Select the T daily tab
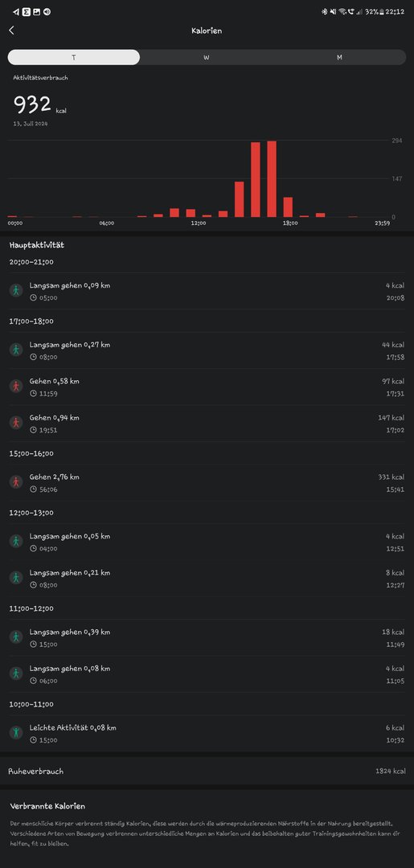The width and height of the screenshot is (414, 868). [74, 58]
